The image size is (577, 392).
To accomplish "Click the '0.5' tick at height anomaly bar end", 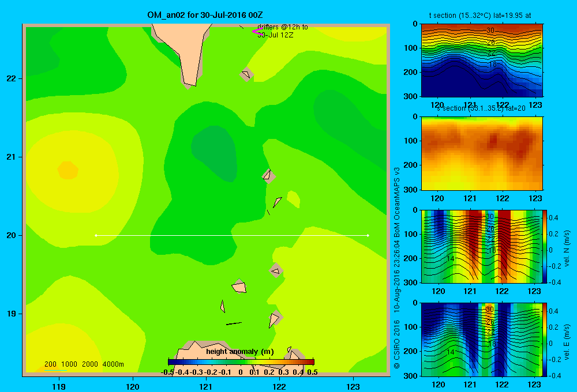I will point(312,372).
